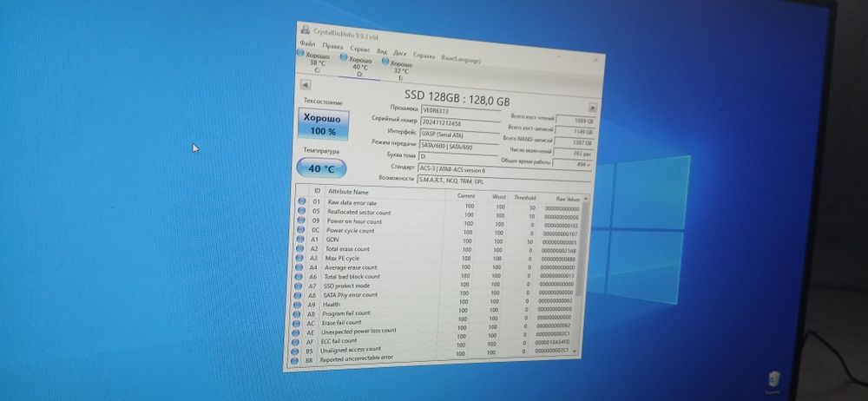Click the Worst column header
Image resolution: width=868 pixels, height=401 pixels.
499,197
